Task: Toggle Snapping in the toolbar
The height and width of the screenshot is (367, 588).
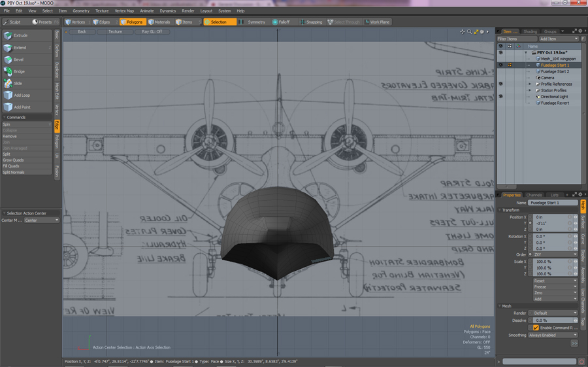Action: (x=311, y=22)
